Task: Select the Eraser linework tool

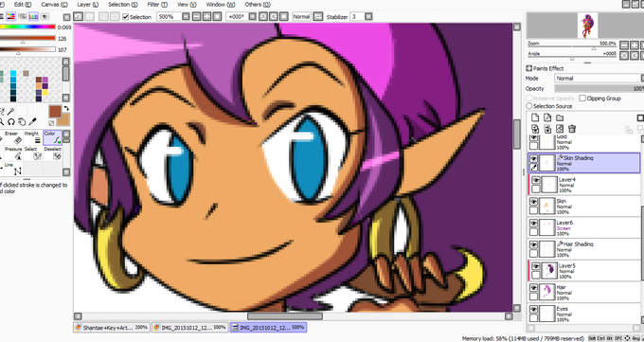Action: (12, 137)
